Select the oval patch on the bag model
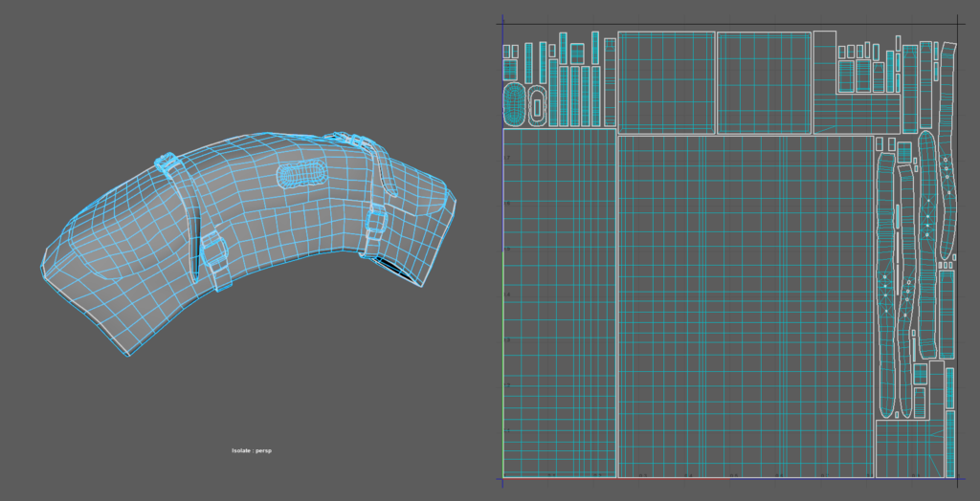980x501 pixels. [301, 175]
